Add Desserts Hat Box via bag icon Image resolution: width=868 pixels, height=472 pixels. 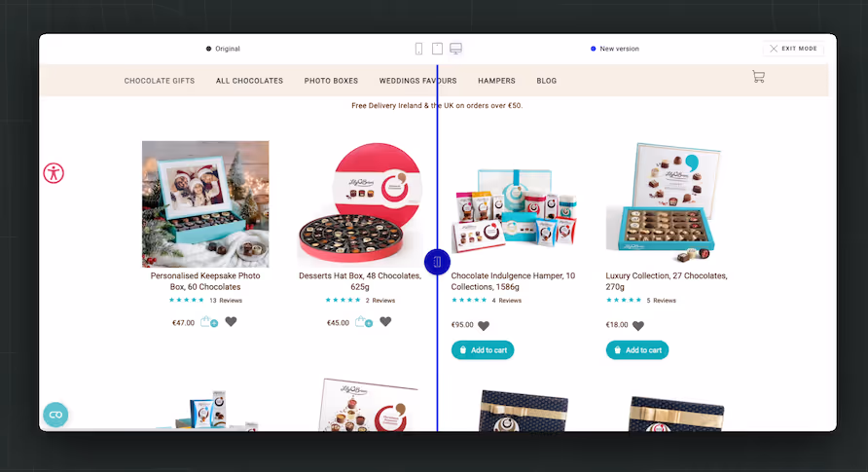364,321
